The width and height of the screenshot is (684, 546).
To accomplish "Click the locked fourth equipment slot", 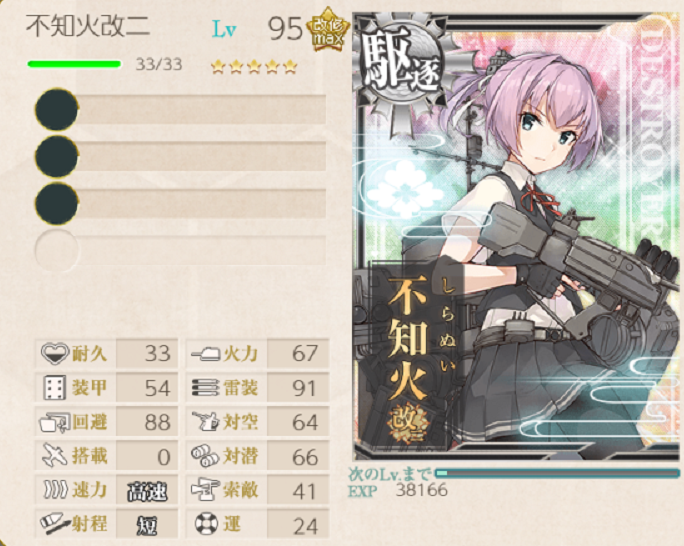I will tap(181, 250).
